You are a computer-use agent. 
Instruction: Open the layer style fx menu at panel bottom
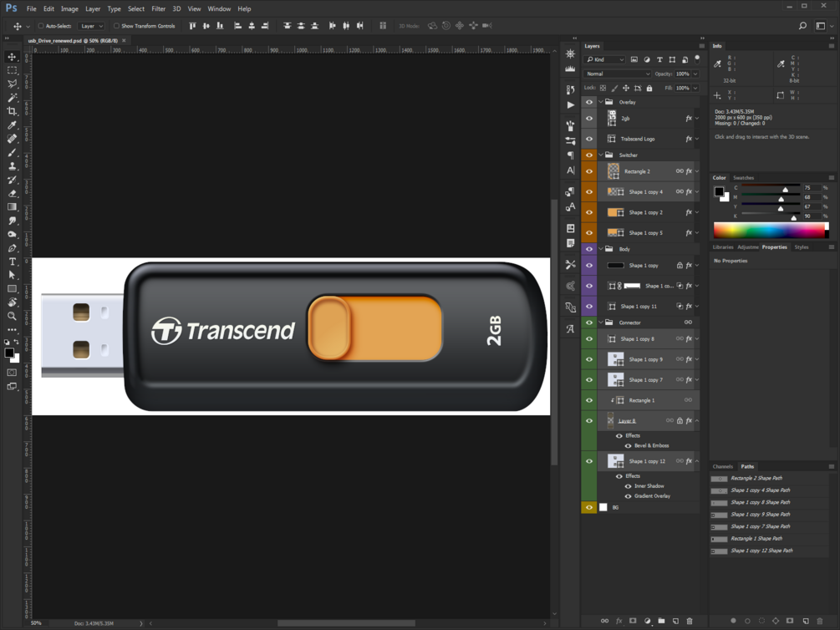[x=619, y=621]
